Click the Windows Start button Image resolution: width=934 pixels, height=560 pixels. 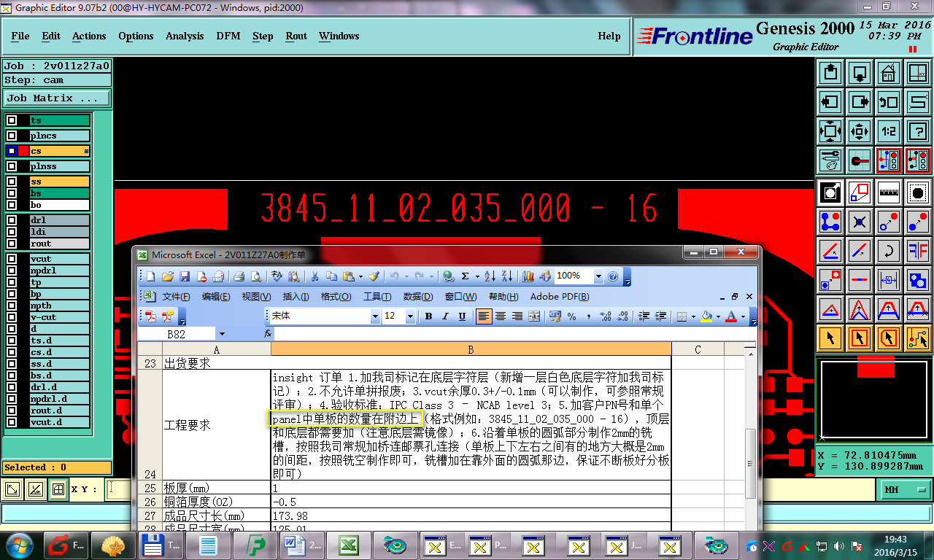(x=20, y=545)
